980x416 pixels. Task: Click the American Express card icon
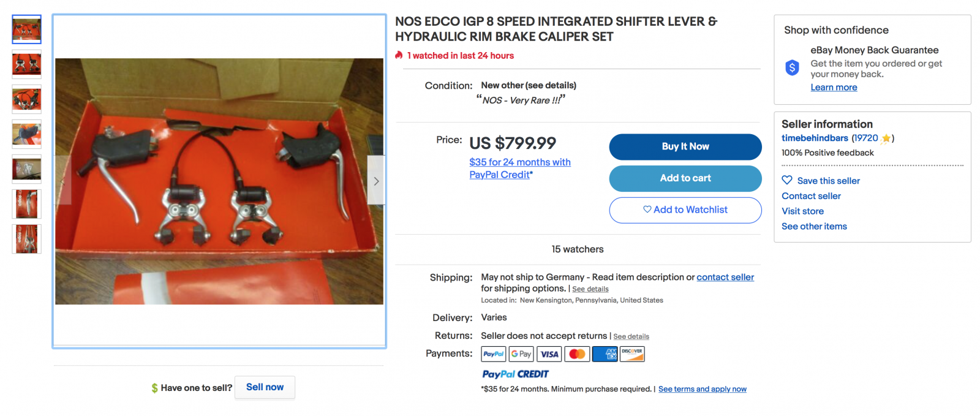click(x=605, y=354)
